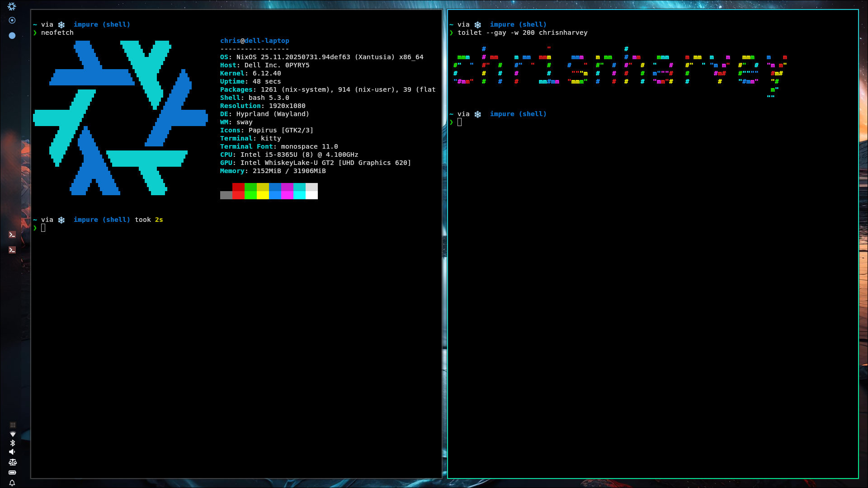The height and width of the screenshot is (488, 868).
Task: Click the left terminal's empty prompt line
Action: click(43, 228)
